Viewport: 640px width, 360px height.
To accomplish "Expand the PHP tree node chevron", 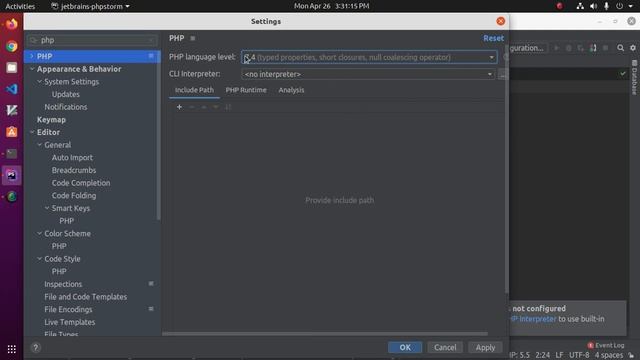I will pyautogui.click(x=31, y=56).
